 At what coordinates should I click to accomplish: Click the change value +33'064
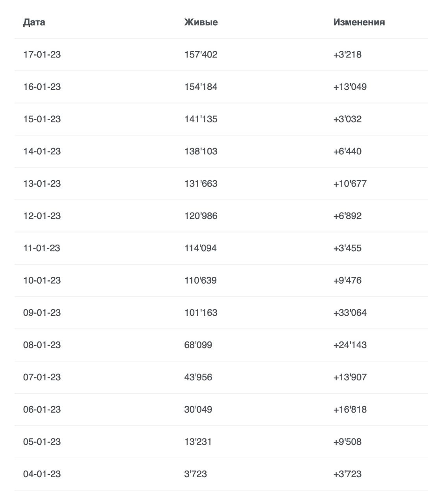[x=350, y=313]
